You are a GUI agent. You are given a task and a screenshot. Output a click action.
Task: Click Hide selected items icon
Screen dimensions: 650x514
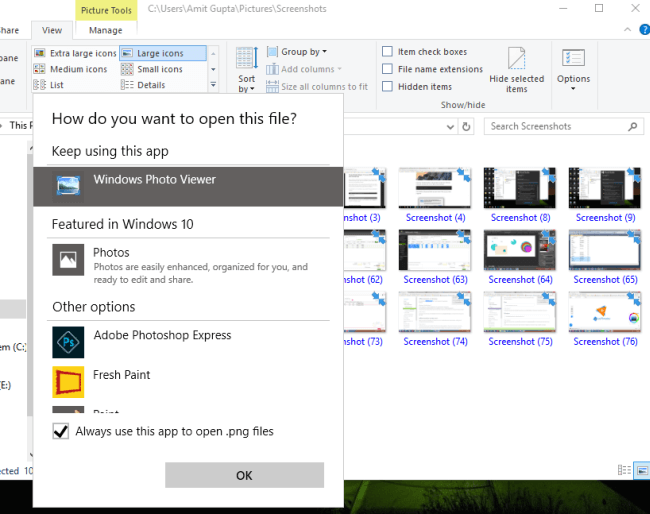click(x=517, y=58)
